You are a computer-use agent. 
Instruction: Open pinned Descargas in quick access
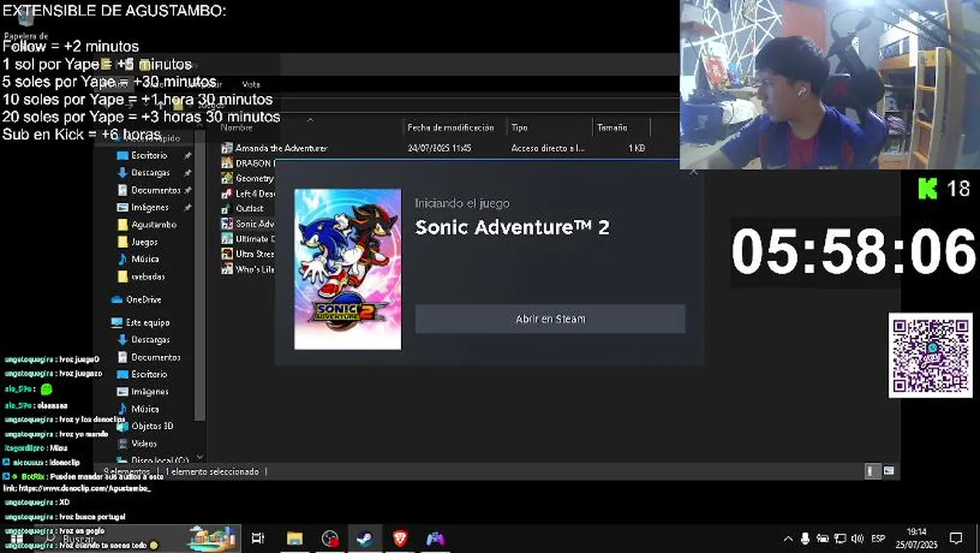tap(150, 173)
